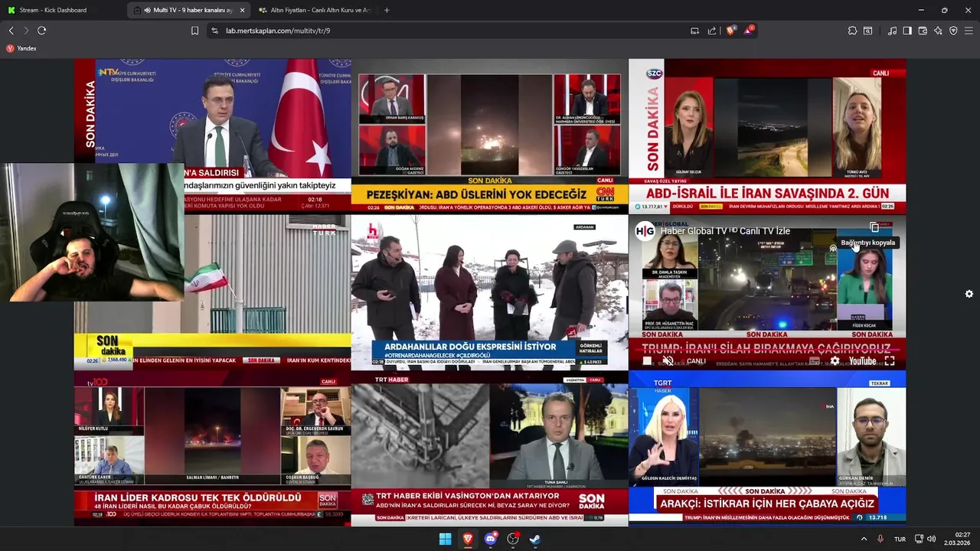Select the Sözcü TV stream tile
The width and height of the screenshot is (980, 551).
[767, 136]
